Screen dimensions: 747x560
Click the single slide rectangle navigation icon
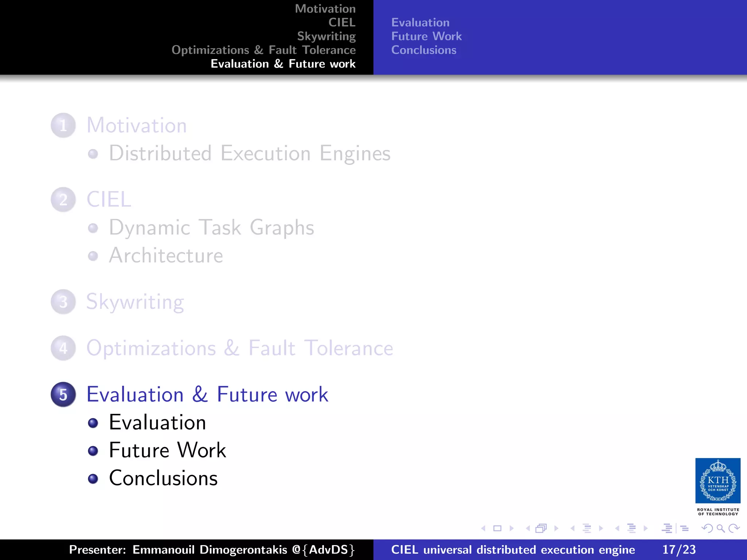498,528
